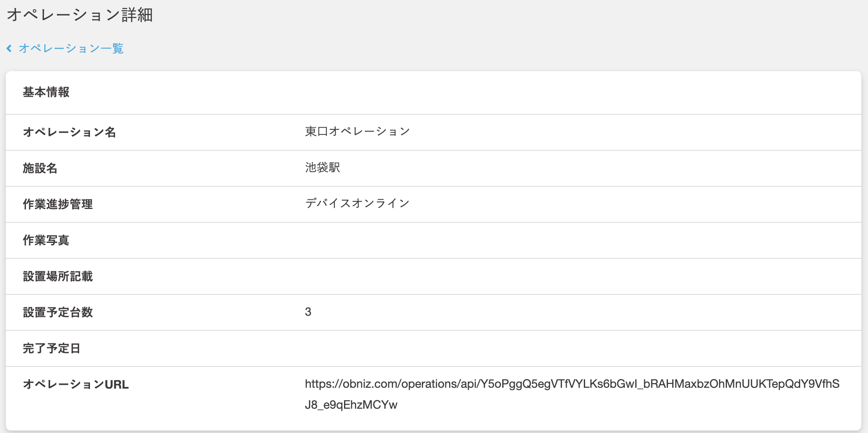Screen dimensions: 868x433
Task: Click the 設置予定台数 field label
Action: 58,312
